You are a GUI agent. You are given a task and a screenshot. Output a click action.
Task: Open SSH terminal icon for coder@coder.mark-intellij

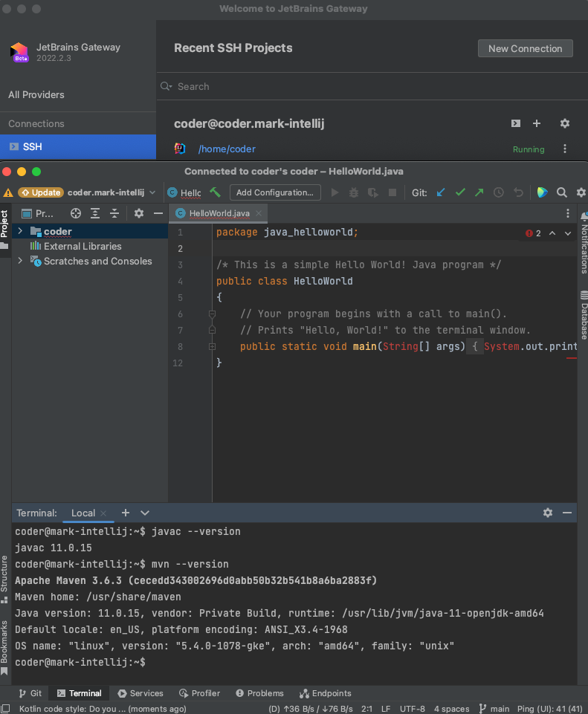pyautogui.click(x=516, y=123)
